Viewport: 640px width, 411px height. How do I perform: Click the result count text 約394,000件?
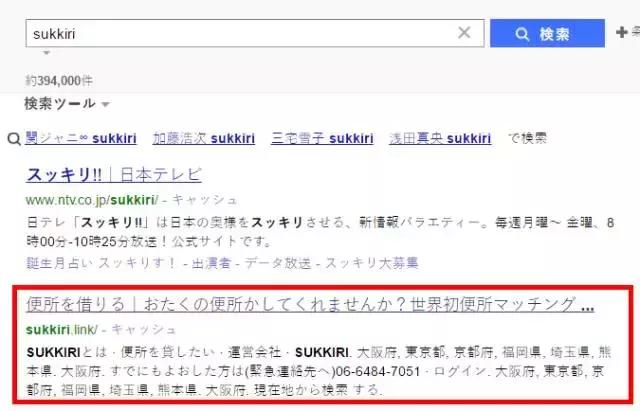click(x=59, y=81)
